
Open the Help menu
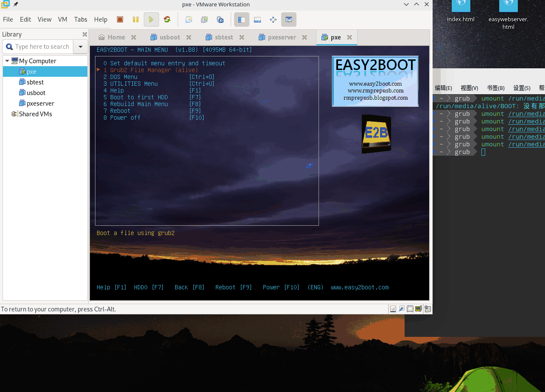(x=101, y=20)
